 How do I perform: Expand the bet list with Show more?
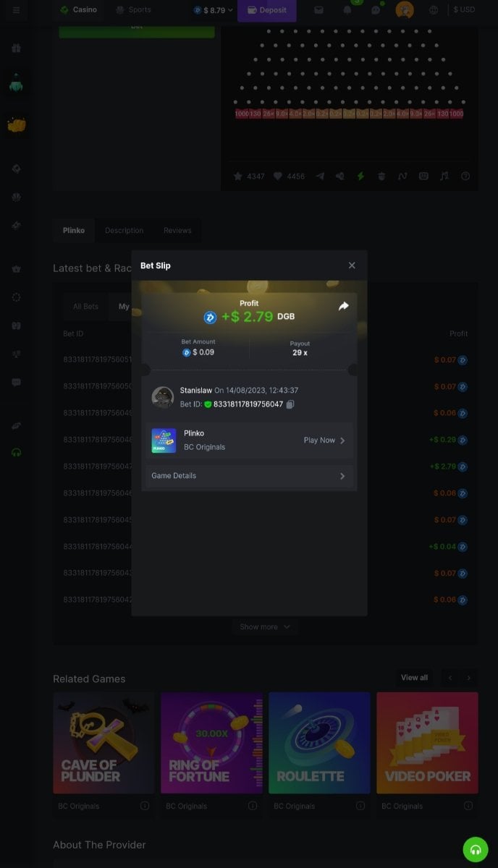pos(265,626)
